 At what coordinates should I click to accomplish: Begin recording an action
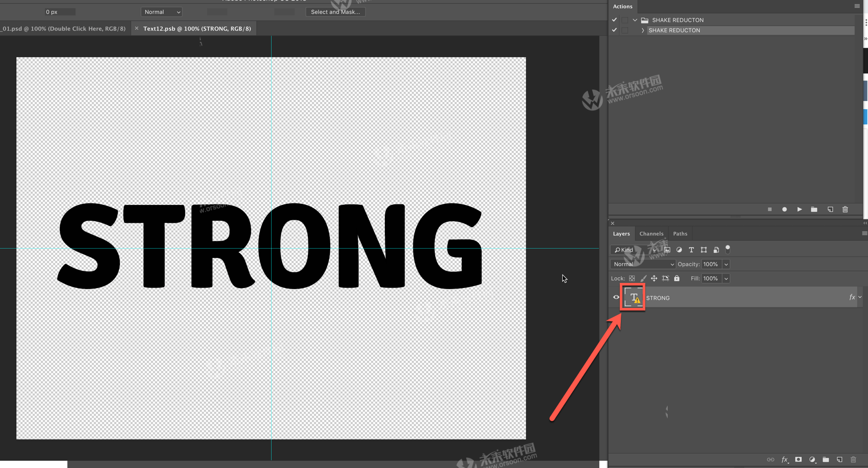point(784,210)
